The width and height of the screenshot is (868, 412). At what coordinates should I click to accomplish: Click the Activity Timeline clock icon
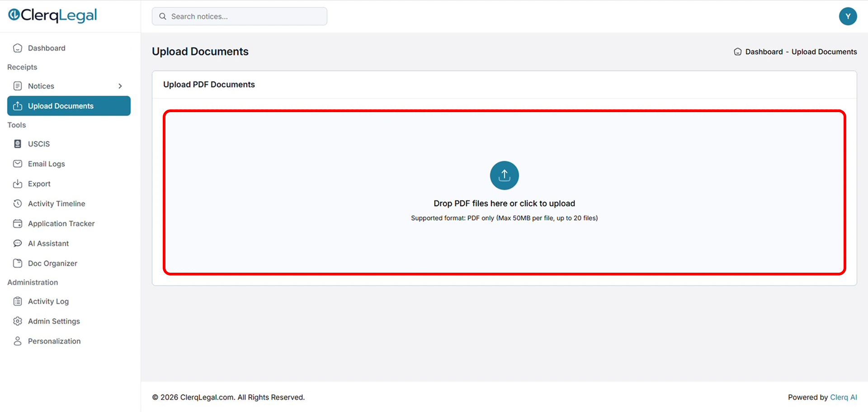pyautogui.click(x=18, y=204)
